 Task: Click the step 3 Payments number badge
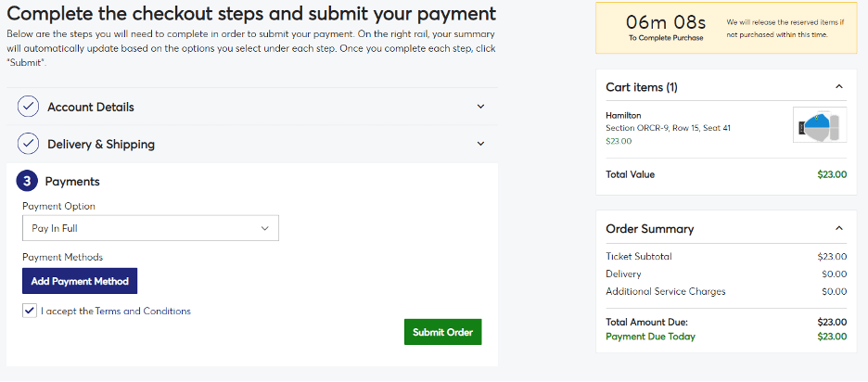[27, 181]
